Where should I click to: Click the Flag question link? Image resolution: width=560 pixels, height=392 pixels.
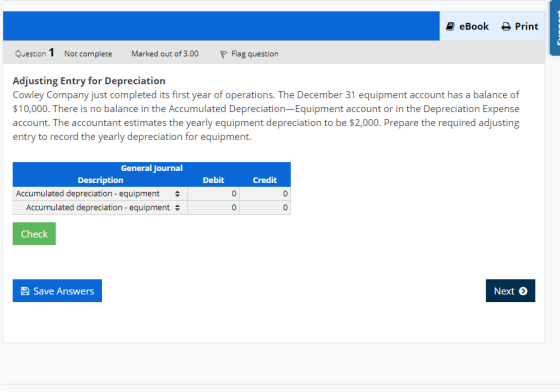click(x=255, y=54)
